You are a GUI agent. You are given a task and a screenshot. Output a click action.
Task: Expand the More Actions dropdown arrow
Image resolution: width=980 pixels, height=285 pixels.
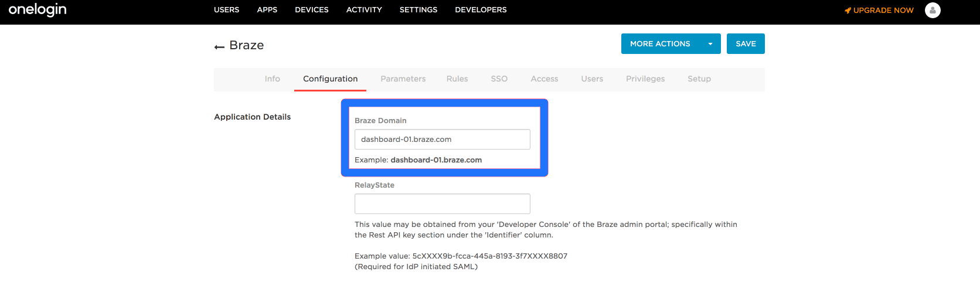click(x=710, y=44)
